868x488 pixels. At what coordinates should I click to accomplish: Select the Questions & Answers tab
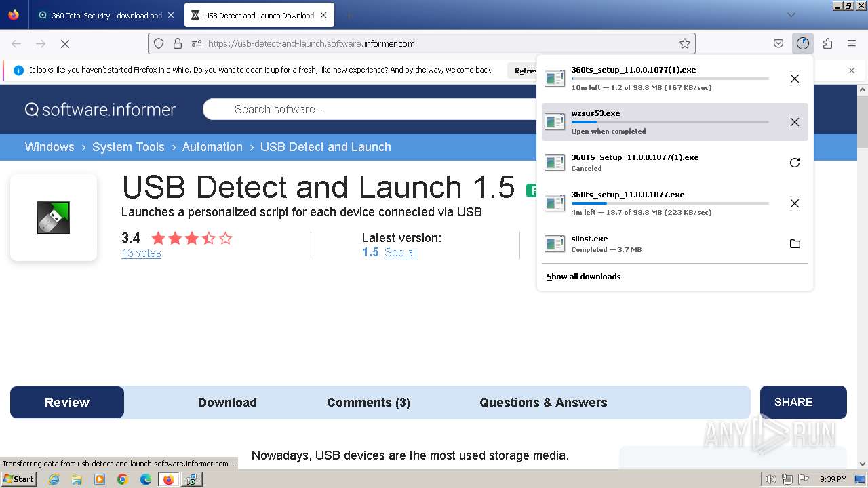coord(543,403)
